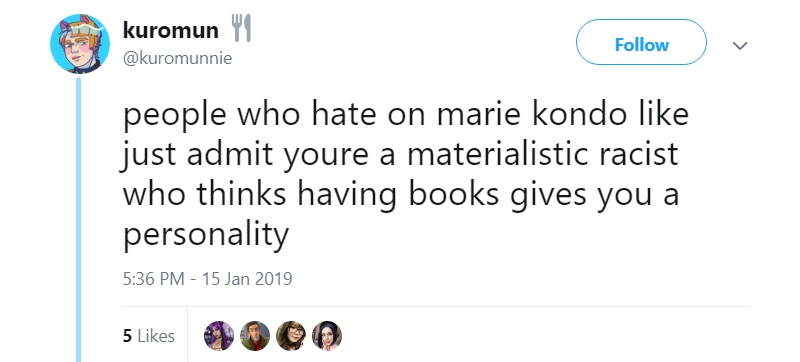Expand the tweet options chevron menu
The width and height of the screenshot is (800, 362).
(739, 45)
